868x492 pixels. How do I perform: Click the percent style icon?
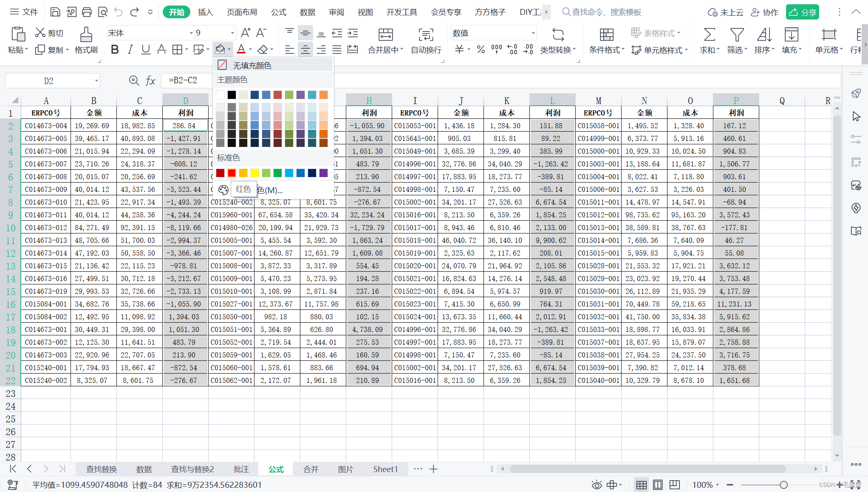click(x=481, y=50)
